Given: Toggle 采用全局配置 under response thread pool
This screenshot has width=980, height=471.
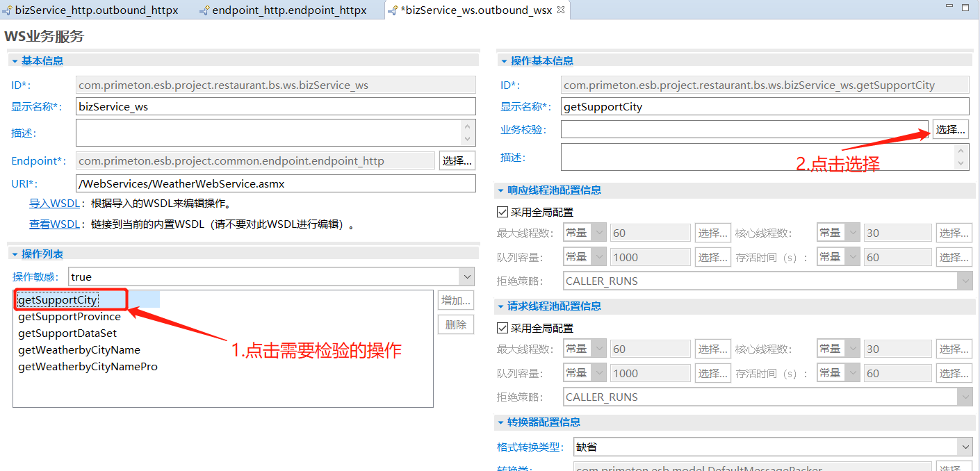Looking at the screenshot, I should (503, 213).
